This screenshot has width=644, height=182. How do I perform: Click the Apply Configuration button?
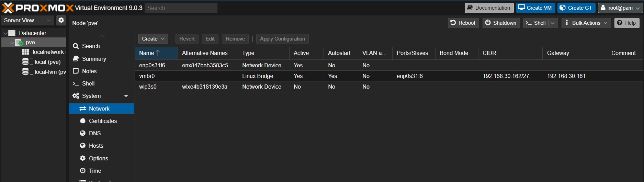pos(282,39)
